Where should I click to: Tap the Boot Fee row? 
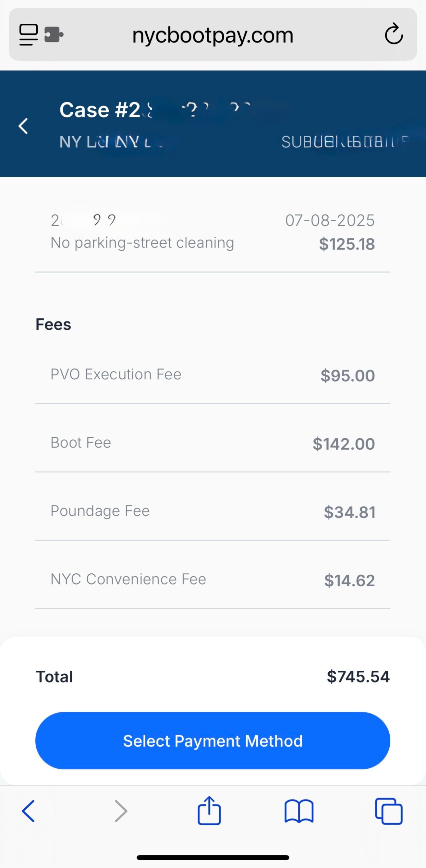[212, 443]
